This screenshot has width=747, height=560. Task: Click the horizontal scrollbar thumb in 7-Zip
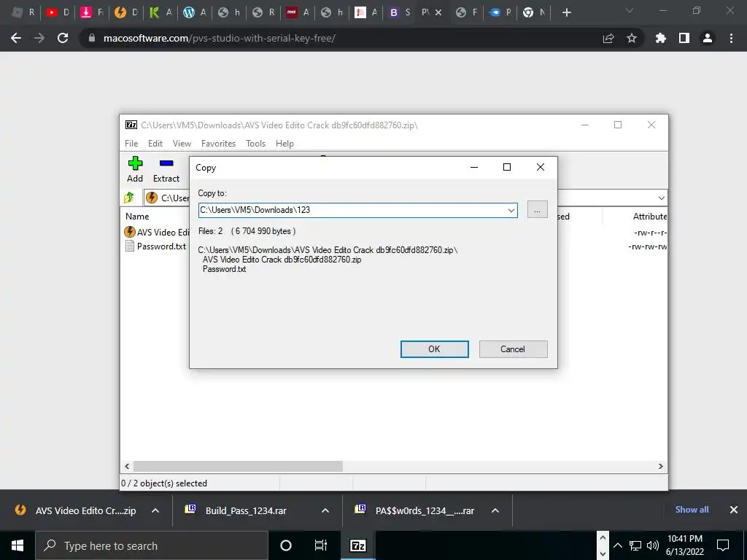[238, 466]
